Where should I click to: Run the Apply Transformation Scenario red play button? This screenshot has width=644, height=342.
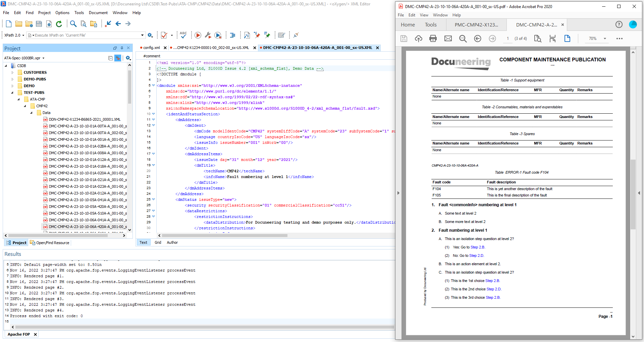(x=198, y=35)
